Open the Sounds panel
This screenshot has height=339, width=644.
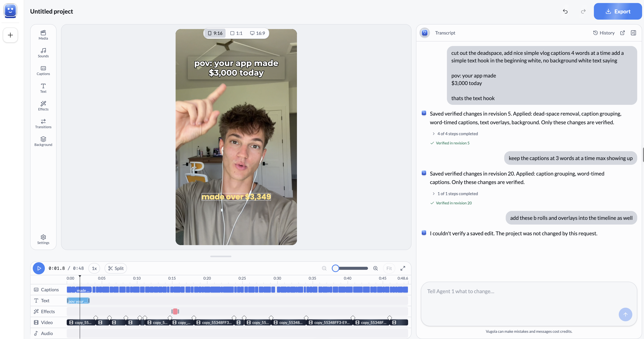43,53
